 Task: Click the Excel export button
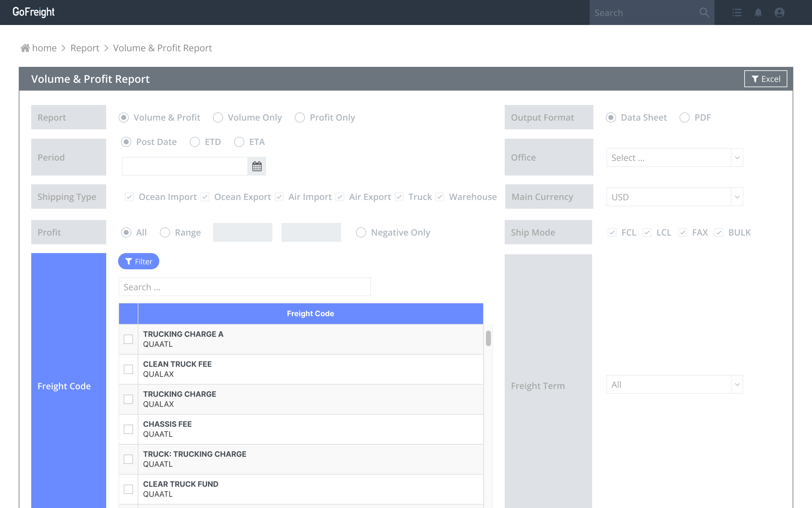click(765, 79)
